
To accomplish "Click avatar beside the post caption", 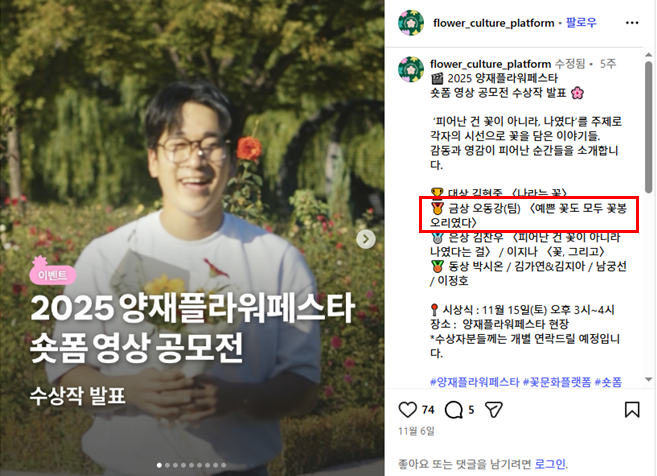I will [x=411, y=69].
